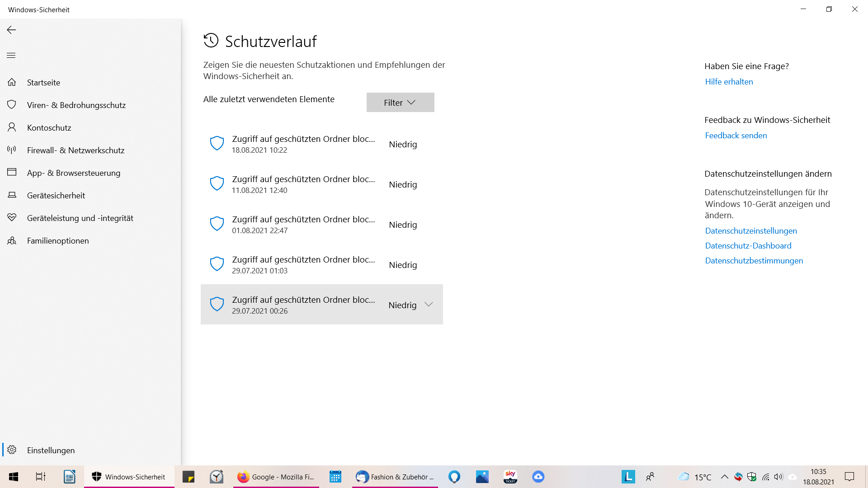
Task: Switch to the Firefox taskbar window
Action: coord(276,477)
